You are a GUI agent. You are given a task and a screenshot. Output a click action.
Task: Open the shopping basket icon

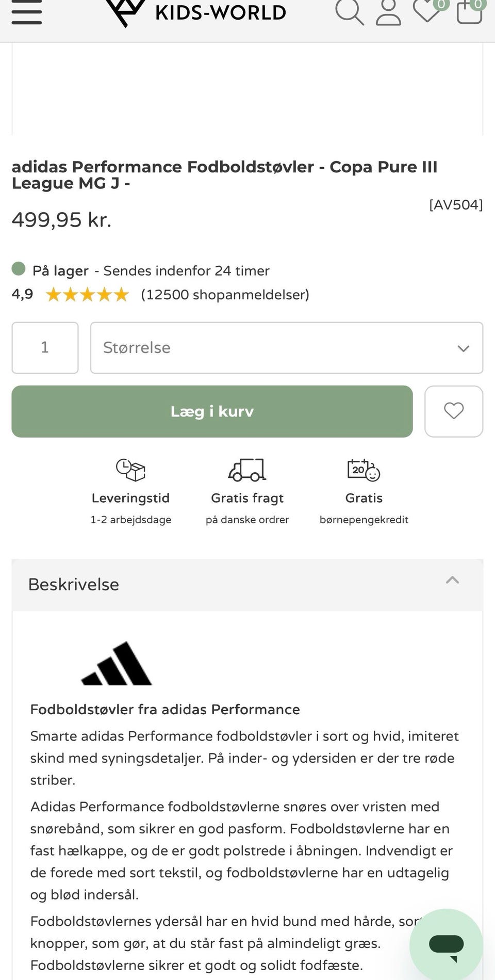pos(469,11)
